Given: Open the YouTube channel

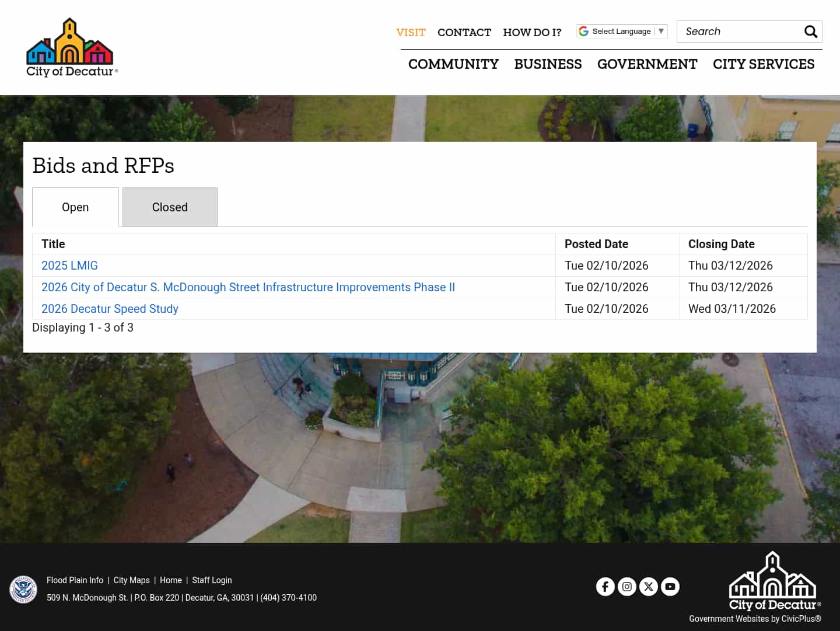Looking at the screenshot, I should [670, 587].
